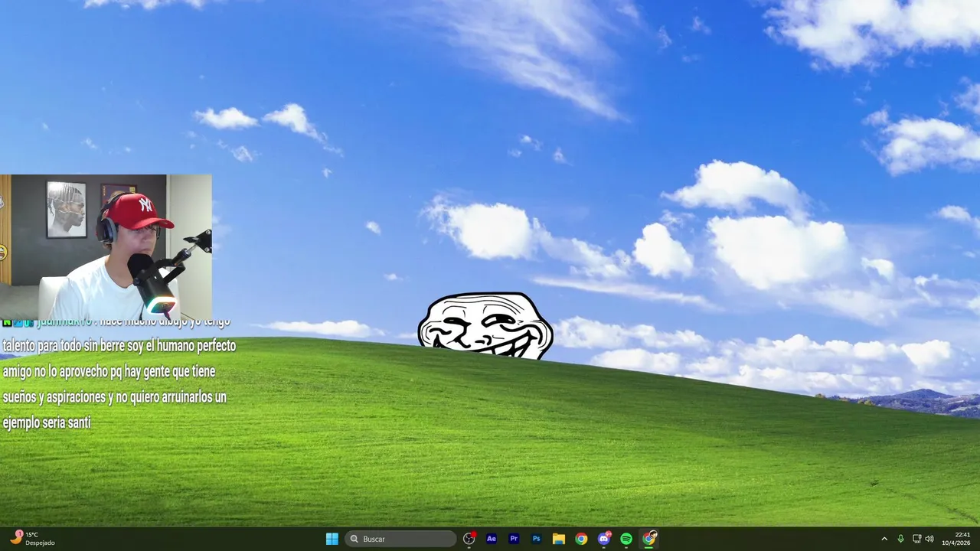Image resolution: width=980 pixels, height=551 pixels.
Task: Open Discord from taskbar
Action: [x=604, y=539]
